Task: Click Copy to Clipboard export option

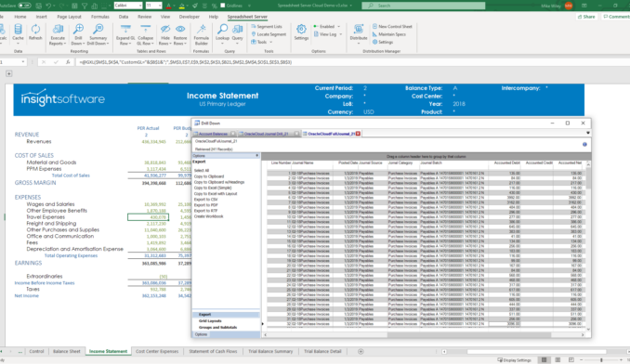Action: point(209,176)
